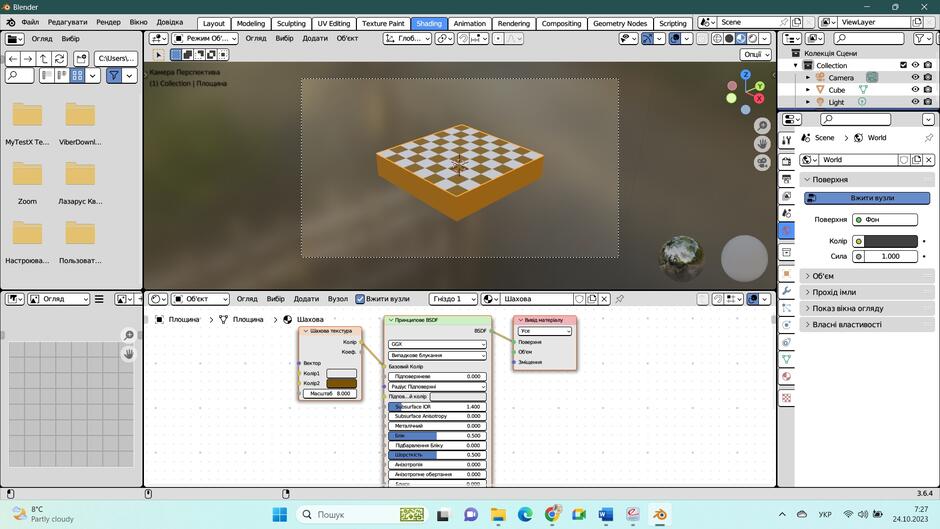Open the Particles properties tab

click(x=787, y=308)
